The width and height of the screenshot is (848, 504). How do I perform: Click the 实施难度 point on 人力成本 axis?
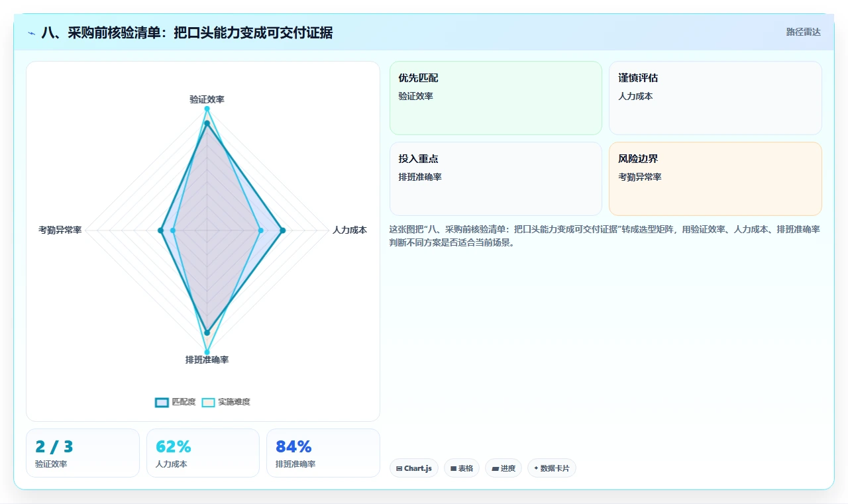tap(260, 230)
